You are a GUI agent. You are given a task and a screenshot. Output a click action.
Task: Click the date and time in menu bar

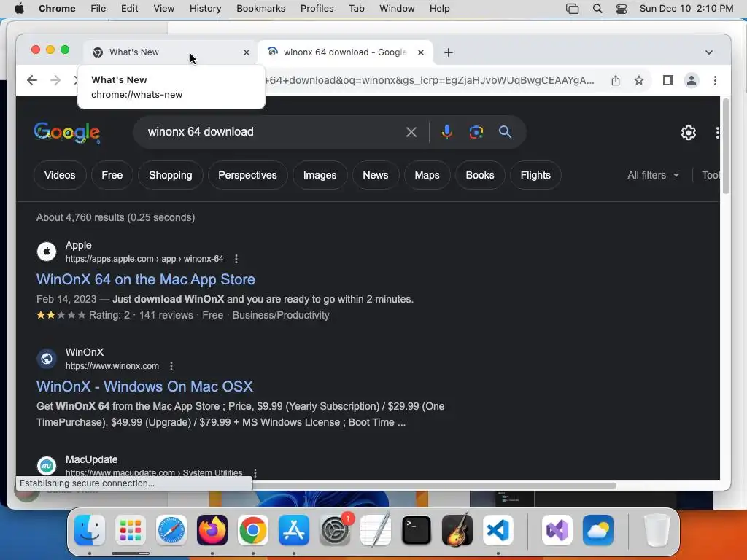[x=686, y=9]
